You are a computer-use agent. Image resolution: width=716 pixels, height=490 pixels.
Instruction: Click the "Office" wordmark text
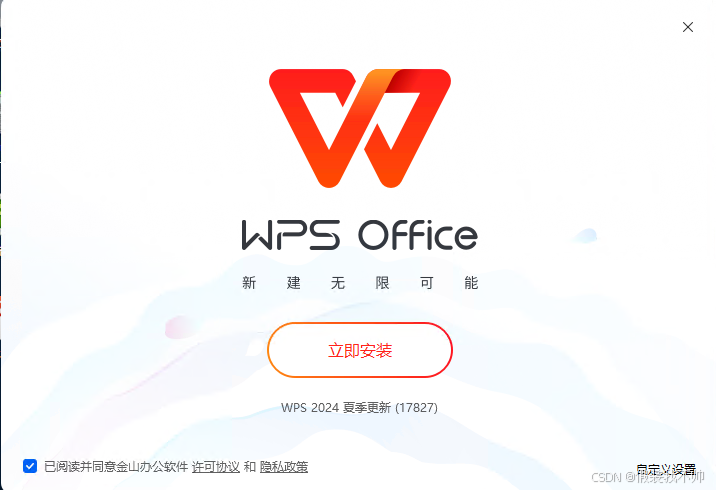point(418,235)
